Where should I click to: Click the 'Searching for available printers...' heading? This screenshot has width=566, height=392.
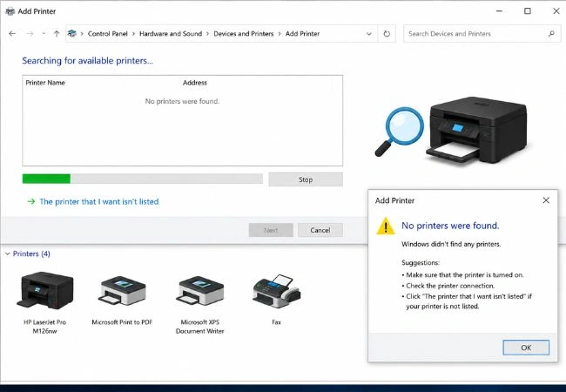click(87, 61)
